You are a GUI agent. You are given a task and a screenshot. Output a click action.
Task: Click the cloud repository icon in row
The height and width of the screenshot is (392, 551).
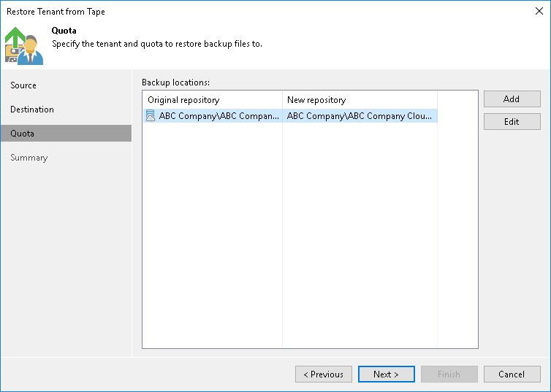151,116
